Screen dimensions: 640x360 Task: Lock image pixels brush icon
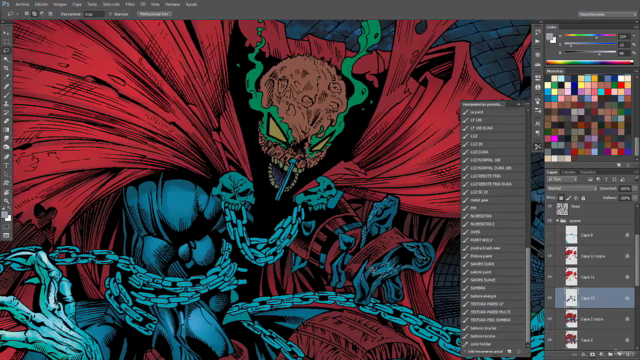(569, 198)
